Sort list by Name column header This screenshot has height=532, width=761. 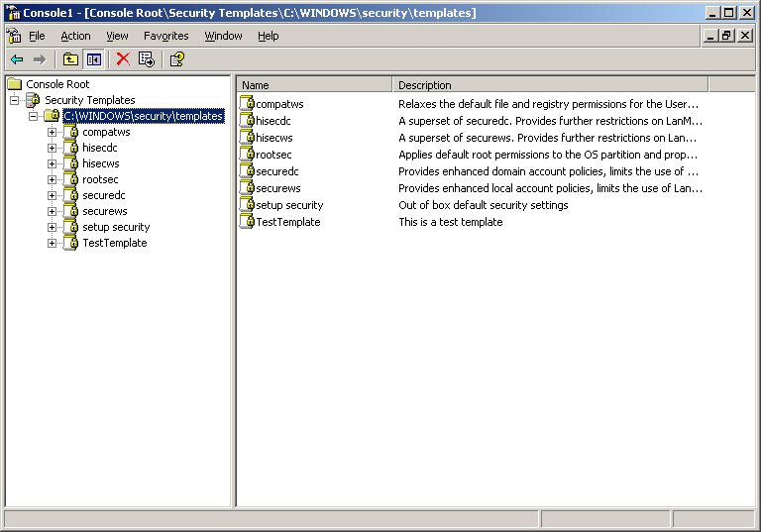click(x=314, y=85)
